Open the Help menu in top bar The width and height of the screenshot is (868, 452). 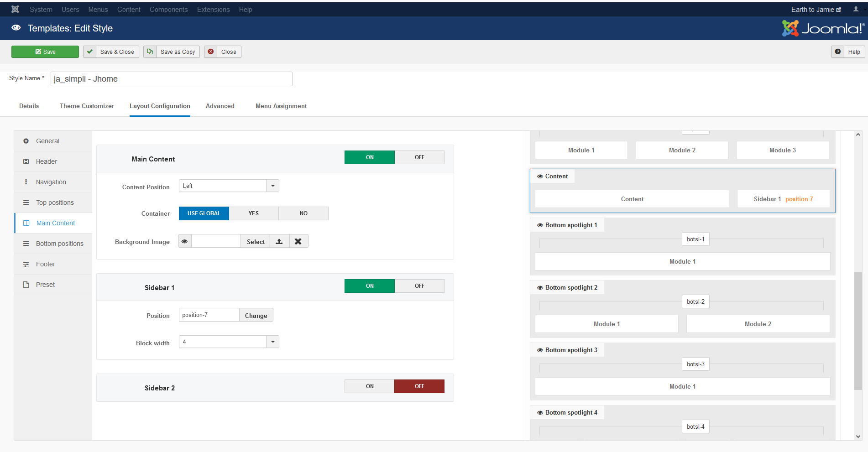coord(246,10)
